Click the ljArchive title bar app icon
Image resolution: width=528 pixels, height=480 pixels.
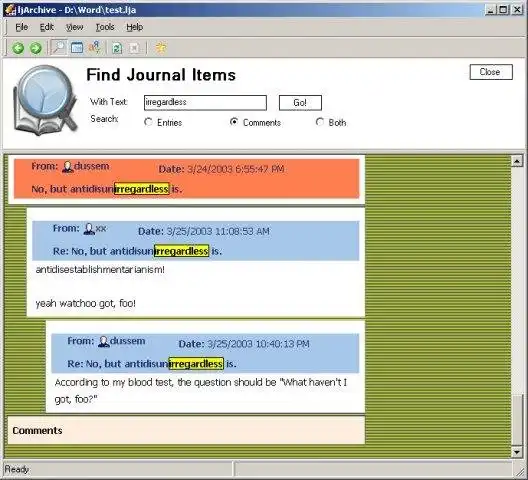10,10
